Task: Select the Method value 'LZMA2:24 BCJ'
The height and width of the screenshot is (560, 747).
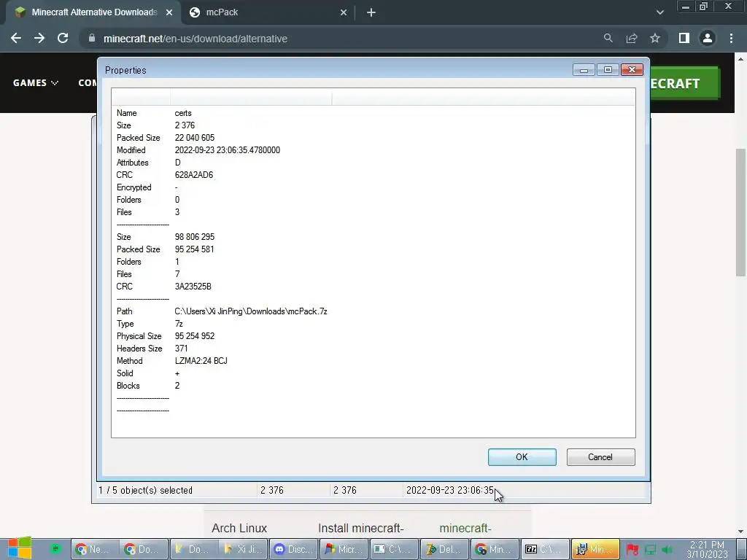Action: coord(201,360)
